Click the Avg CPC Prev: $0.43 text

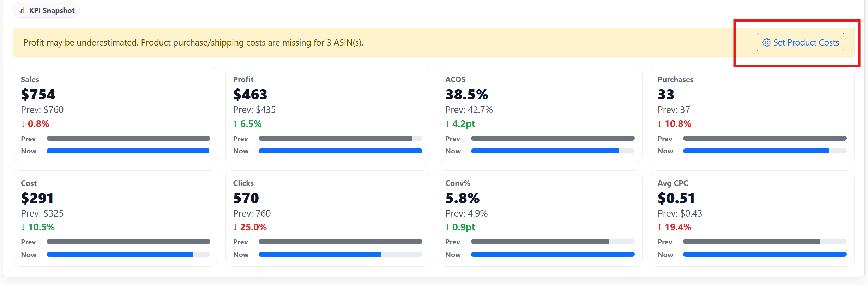[680, 213]
